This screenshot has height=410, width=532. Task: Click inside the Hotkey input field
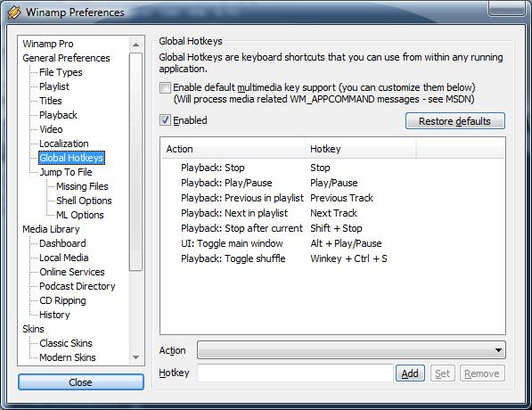coord(295,373)
